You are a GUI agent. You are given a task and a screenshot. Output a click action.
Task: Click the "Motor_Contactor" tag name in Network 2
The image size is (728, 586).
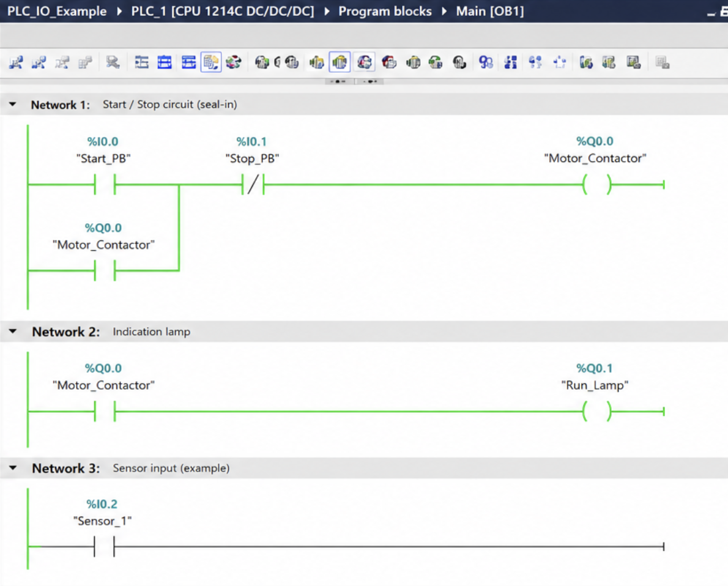(x=103, y=385)
